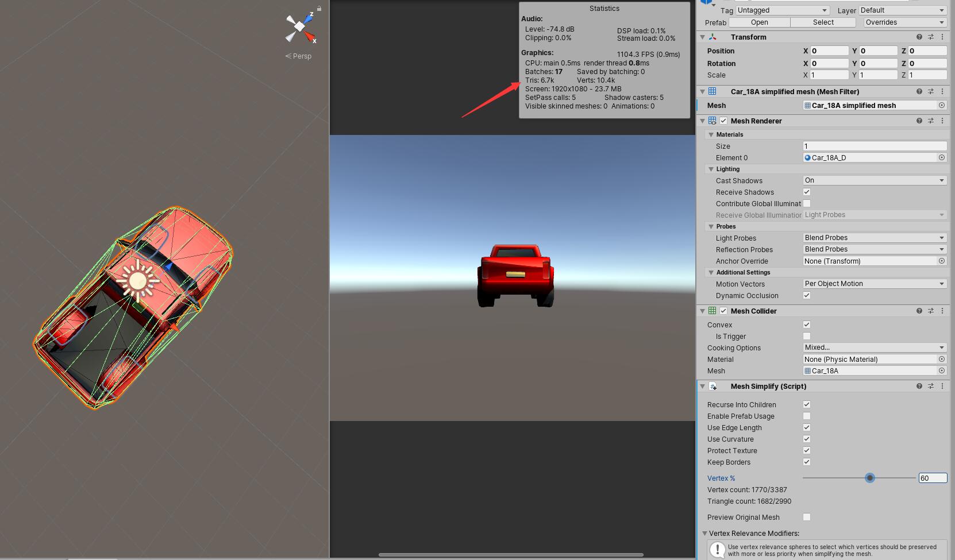The height and width of the screenshot is (560, 955).
Task: Click the Transform component icon
Action: [x=713, y=37]
